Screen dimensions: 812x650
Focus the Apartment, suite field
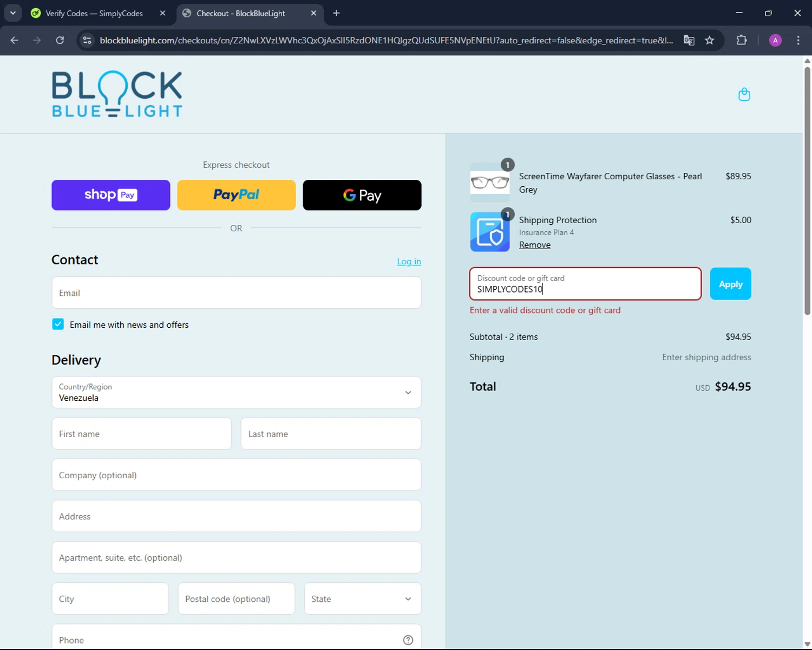[237, 557]
